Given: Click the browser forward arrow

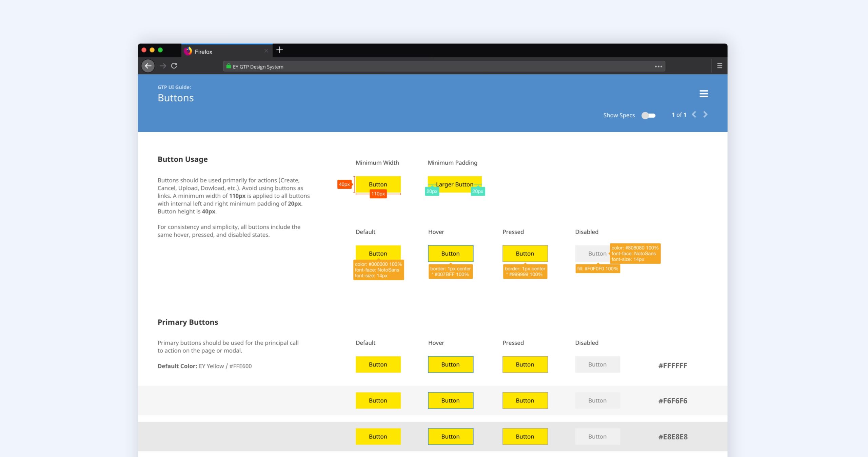Looking at the screenshot, I should click(163, 66).
